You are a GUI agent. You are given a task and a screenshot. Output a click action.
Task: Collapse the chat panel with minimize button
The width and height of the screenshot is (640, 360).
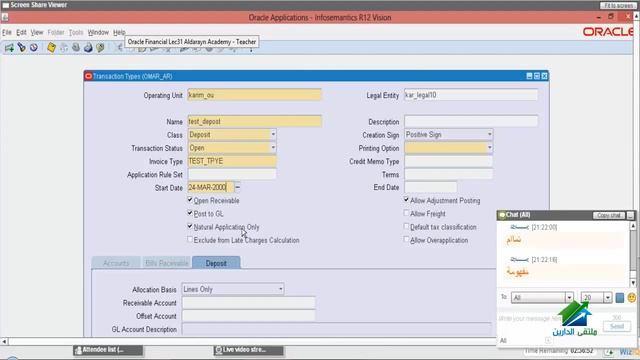click(x=631, y=215)
